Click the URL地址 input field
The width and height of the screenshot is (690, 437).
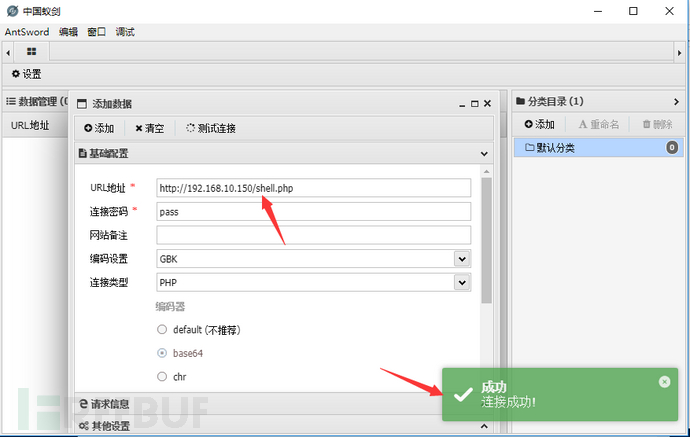click(313, 188)
